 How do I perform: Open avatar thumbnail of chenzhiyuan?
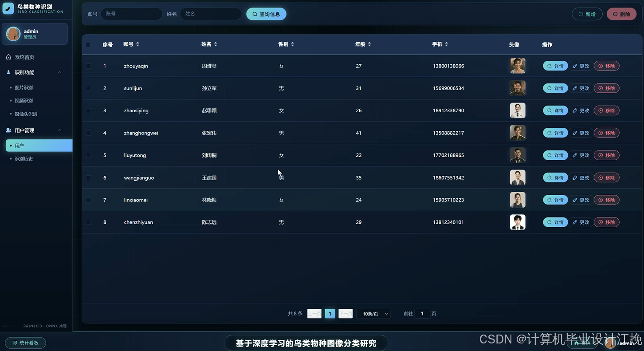pos(518,222)
